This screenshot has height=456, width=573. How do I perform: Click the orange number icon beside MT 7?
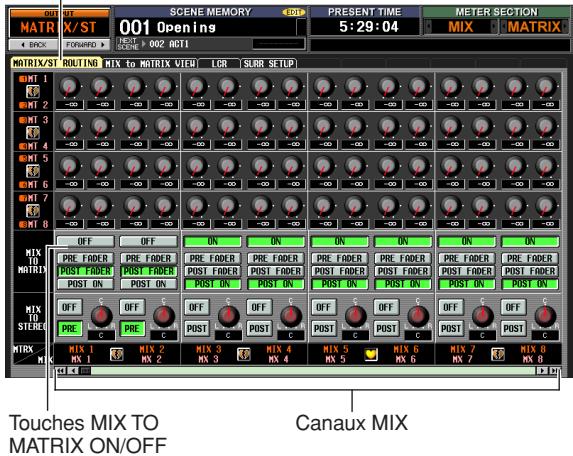point(23,198)
